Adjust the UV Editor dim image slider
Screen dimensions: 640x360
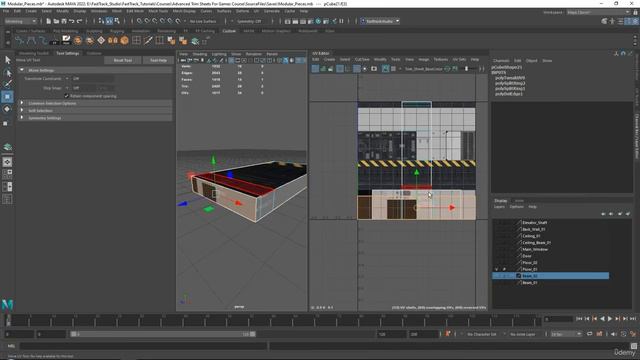click(x=467, y=69)
